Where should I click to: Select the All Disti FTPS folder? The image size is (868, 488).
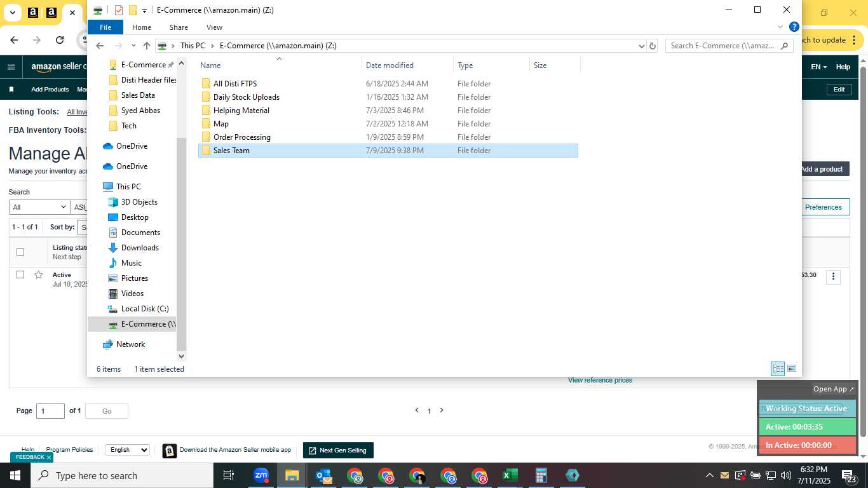tap(388, 84)
